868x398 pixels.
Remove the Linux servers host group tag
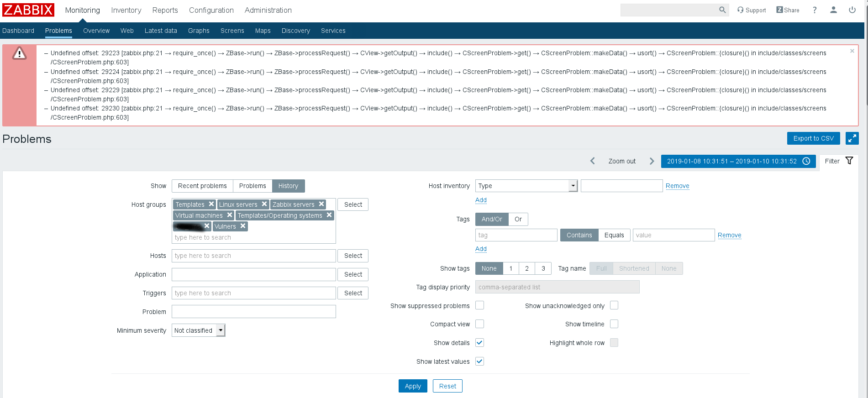pos(264,204)
